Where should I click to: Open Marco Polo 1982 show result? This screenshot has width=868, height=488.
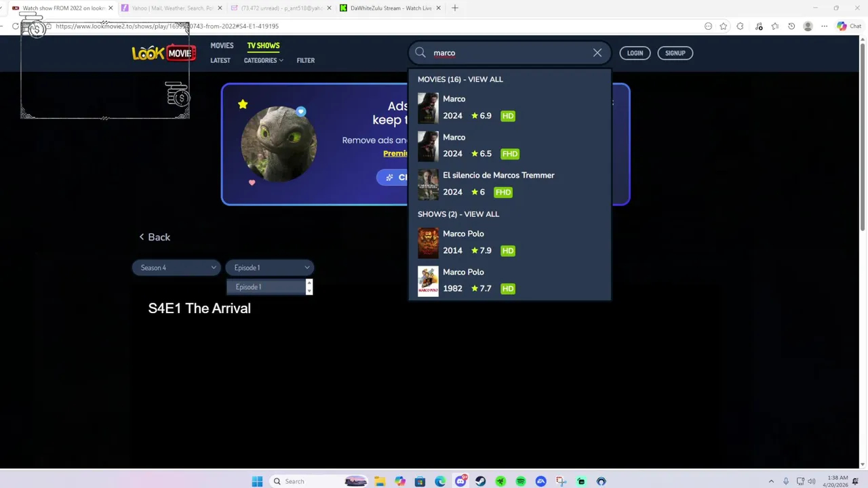pos(509,281)
